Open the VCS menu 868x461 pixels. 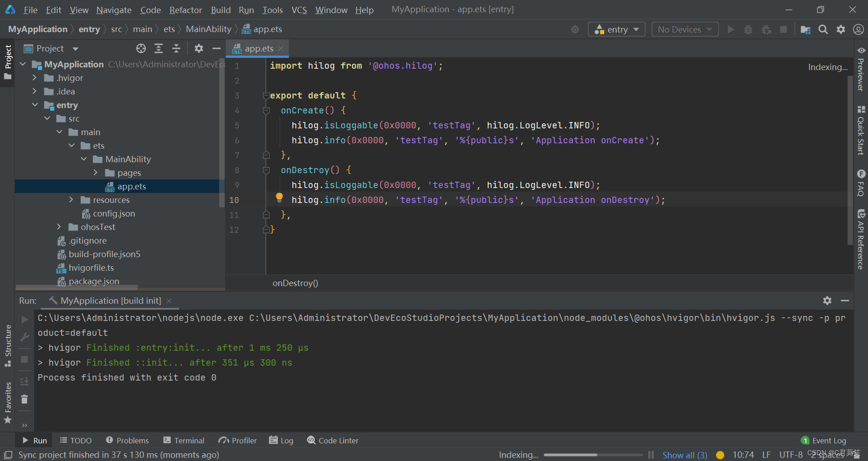[299, 9]
